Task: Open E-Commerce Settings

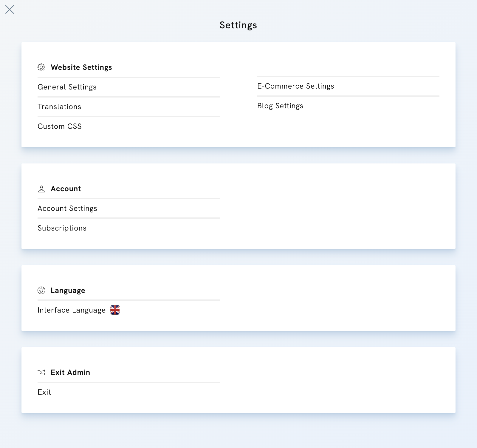Action: tap(295, 86)
